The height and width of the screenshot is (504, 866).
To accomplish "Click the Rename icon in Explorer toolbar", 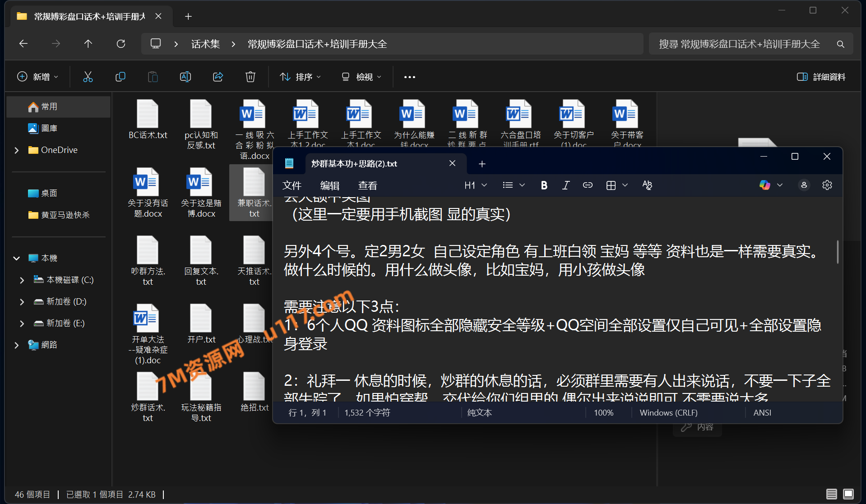I will 185,77.
